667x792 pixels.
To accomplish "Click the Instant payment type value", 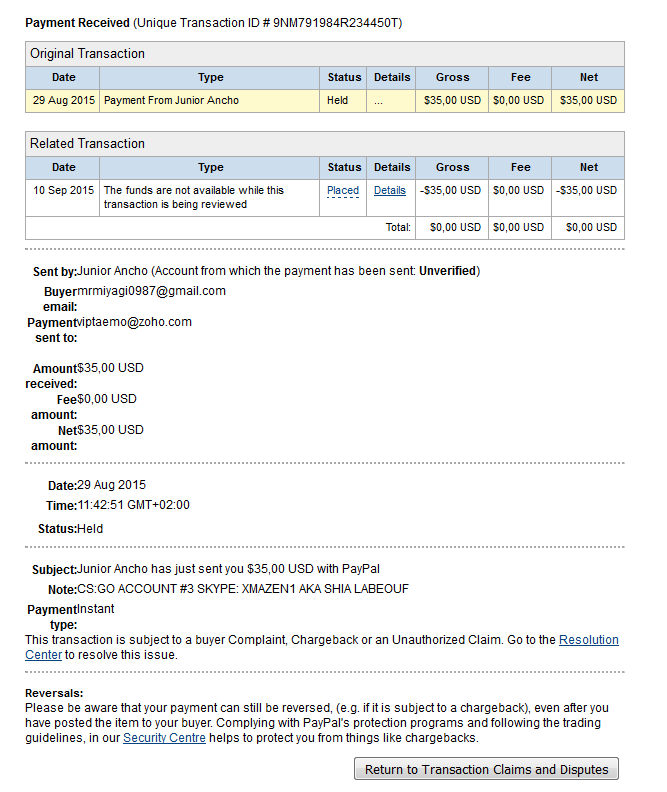I will coord(96,609).
